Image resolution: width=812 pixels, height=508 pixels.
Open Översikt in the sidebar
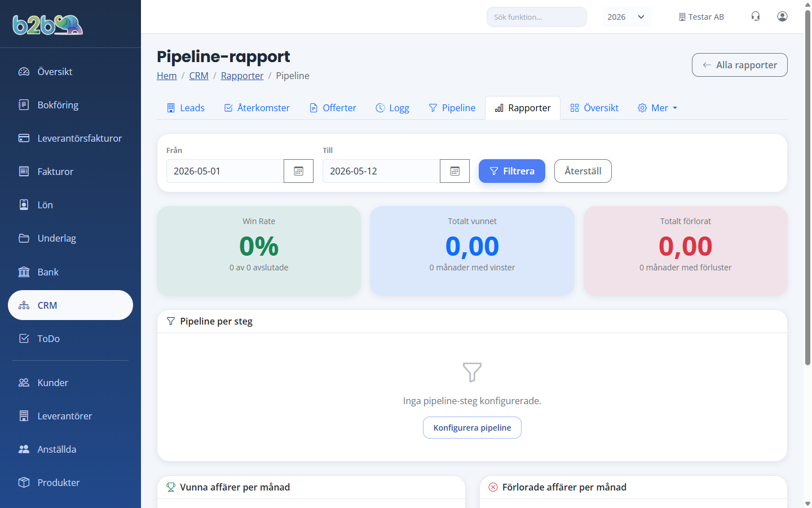[70, 72]
